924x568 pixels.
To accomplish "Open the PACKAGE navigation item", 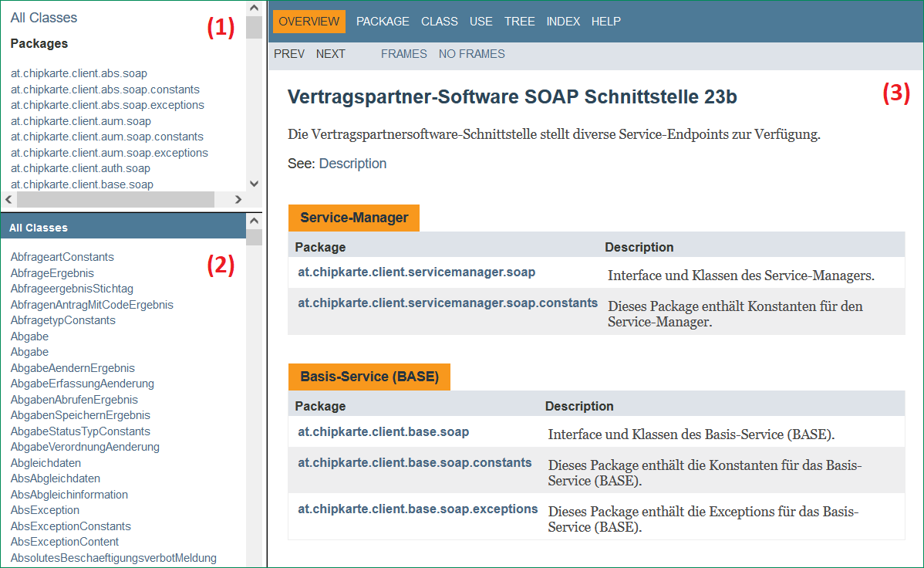I will (x=383, y=22).
